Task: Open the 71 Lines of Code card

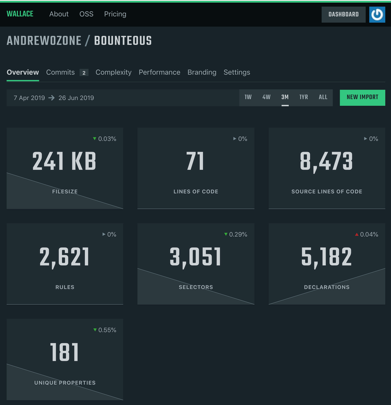Action: pos(196,168)
